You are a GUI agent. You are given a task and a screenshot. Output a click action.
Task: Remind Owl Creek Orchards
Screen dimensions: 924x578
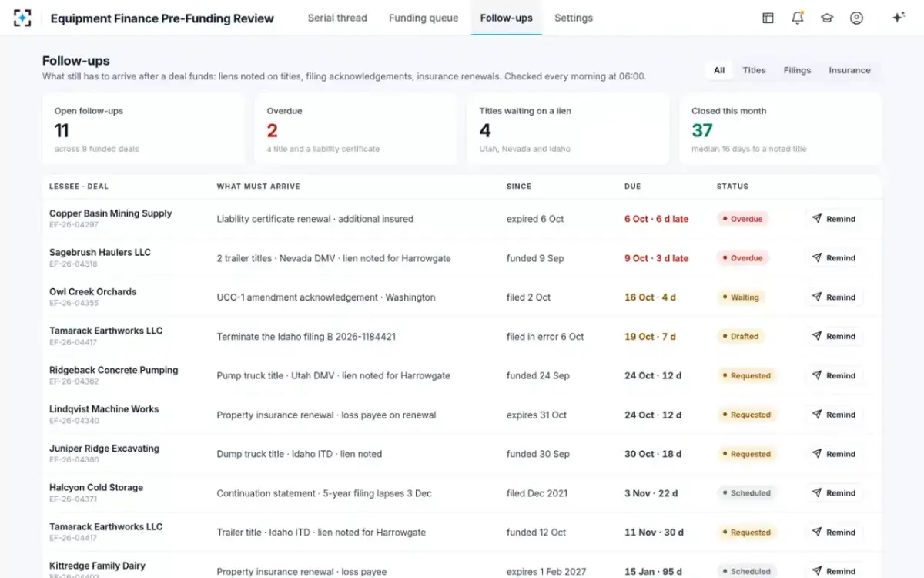click(x=834, y=297)
